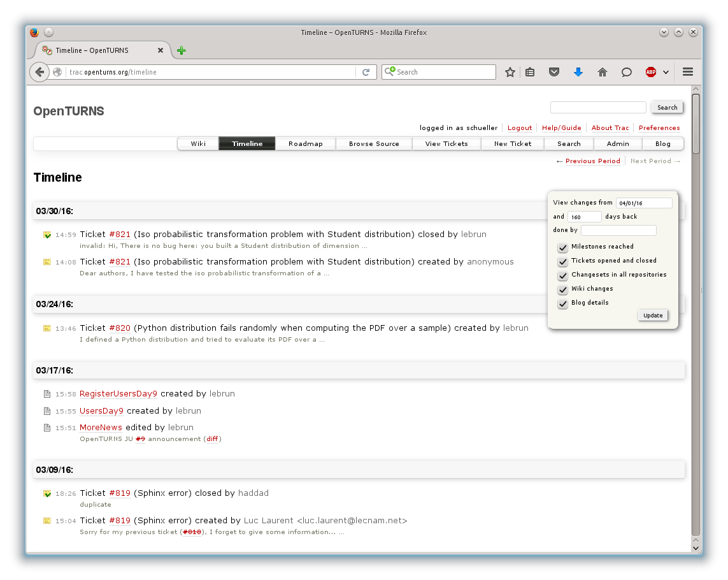Viewport: 728px width, 580px height.
Task: Open the Firefox hamburger menu
Action: click(x=688, y=72)
